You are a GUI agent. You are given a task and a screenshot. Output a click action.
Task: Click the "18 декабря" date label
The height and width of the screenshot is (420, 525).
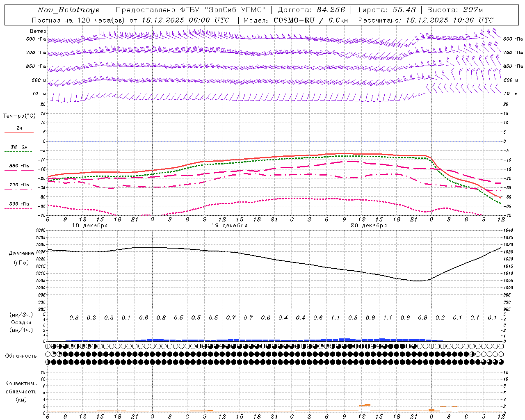[x=90, y=226]
